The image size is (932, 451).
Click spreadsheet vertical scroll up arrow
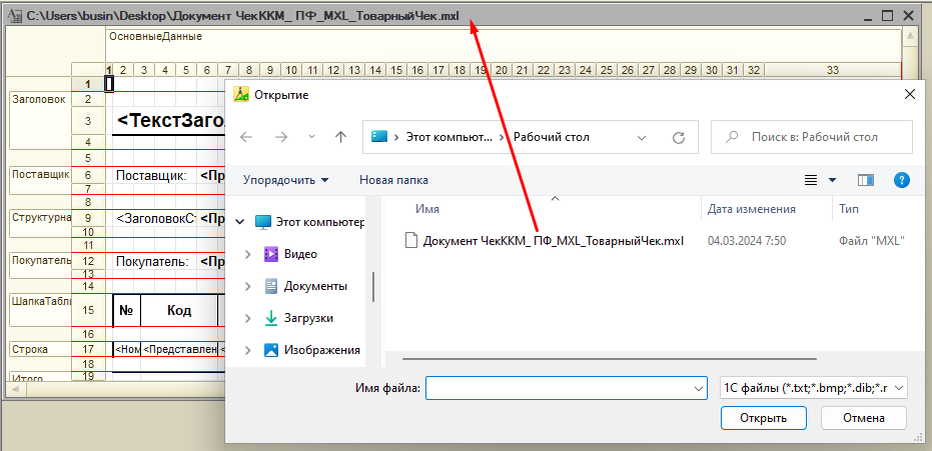tap(909, 36)
